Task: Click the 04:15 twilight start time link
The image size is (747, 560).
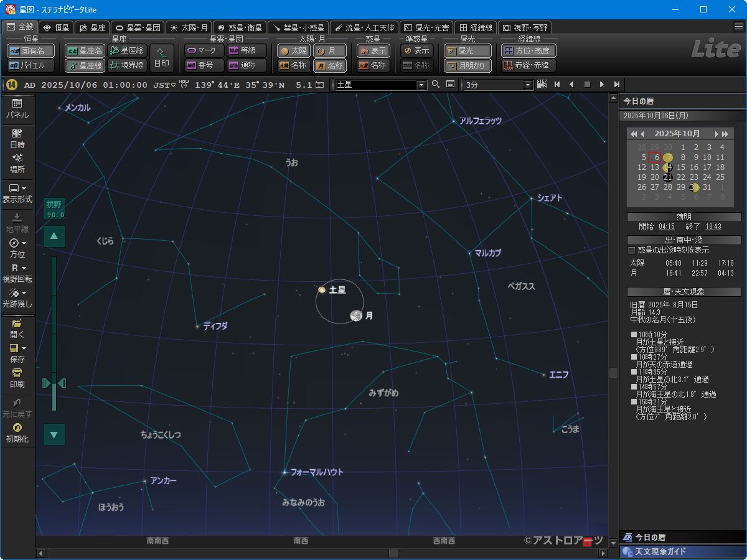Action: tap(666, 227)
